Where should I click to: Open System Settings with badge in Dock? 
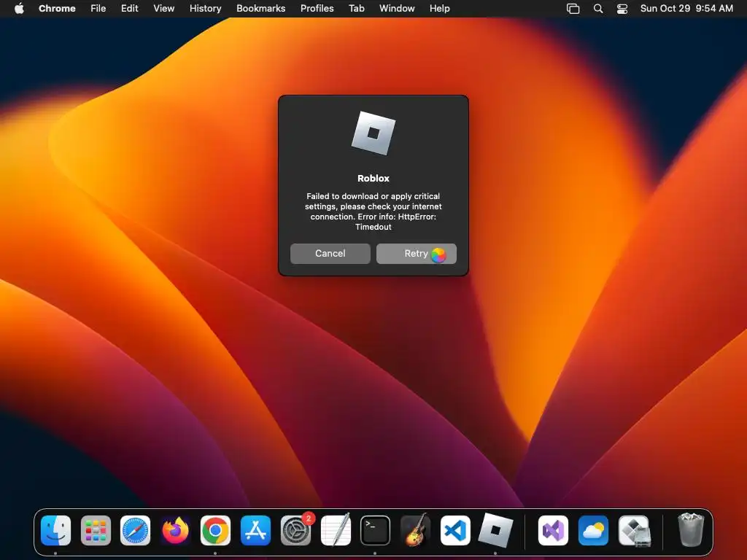coord(295,530)
